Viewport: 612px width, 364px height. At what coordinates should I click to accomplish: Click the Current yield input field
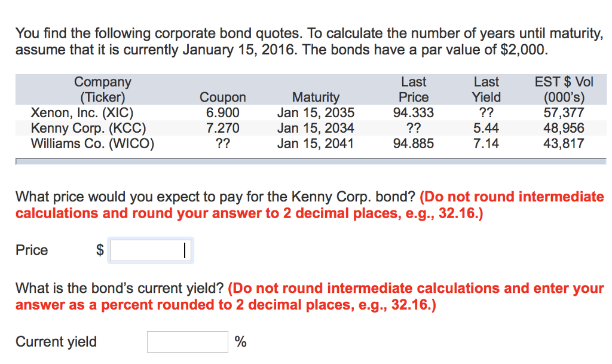(187, 341)
